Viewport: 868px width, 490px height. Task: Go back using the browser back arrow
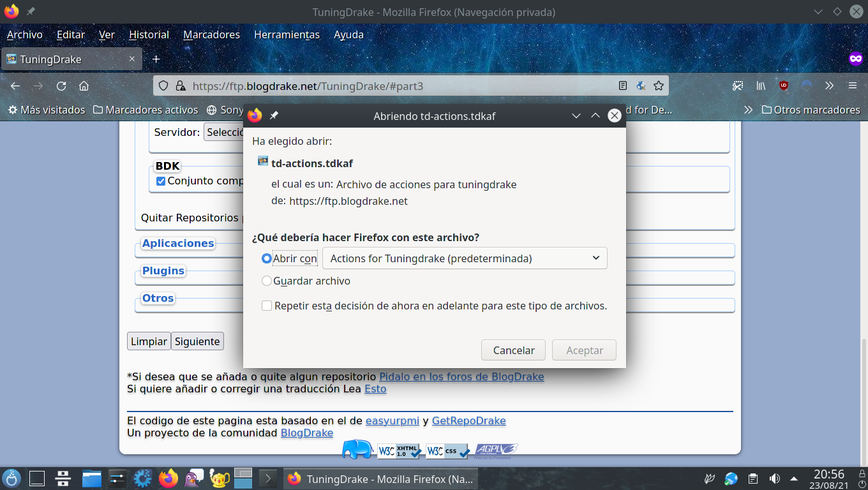[x=15, y=85]
